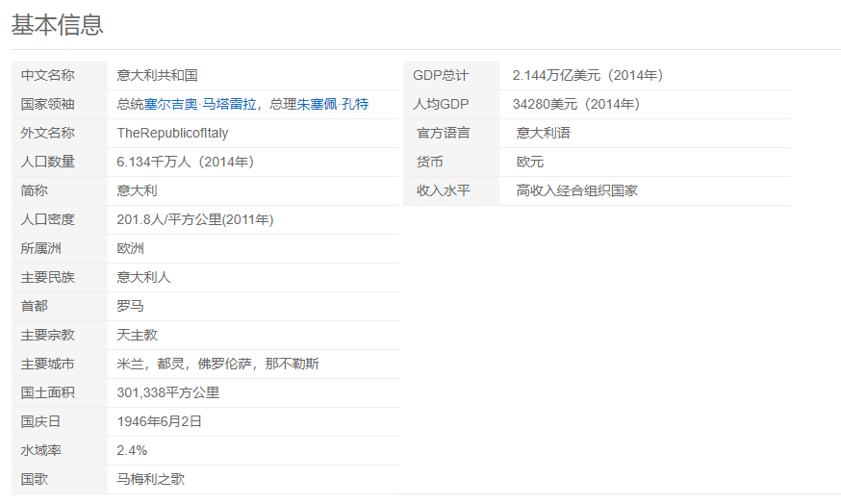The width and height of the screenshot is (841, 504).
Task: Select the value 301,338平方公里
Action: click(168, 393)
